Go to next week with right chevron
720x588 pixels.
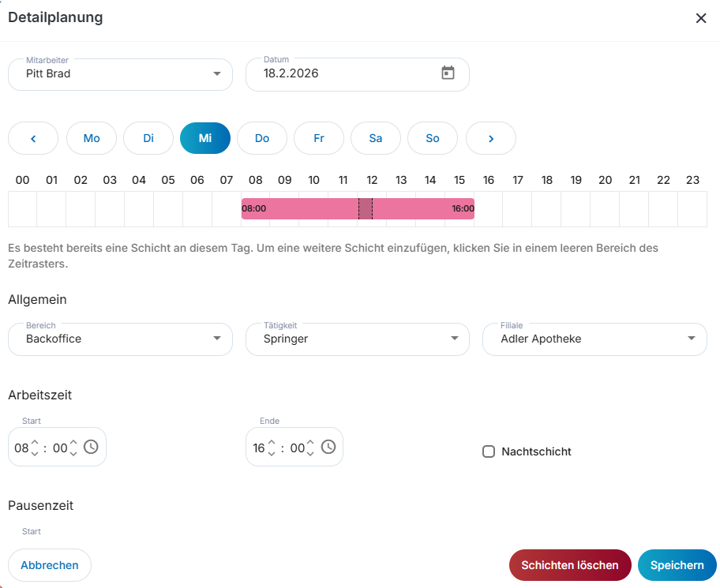[x=491, y=138]
